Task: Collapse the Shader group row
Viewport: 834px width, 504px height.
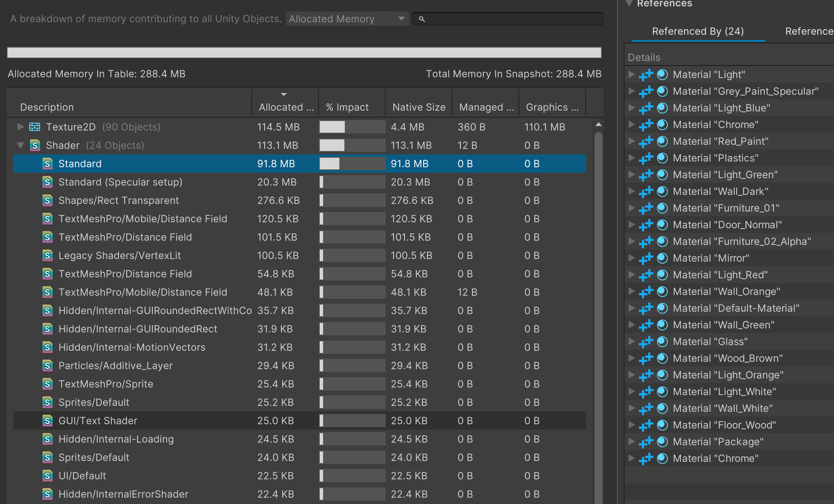Action: [x=20, y=145]
